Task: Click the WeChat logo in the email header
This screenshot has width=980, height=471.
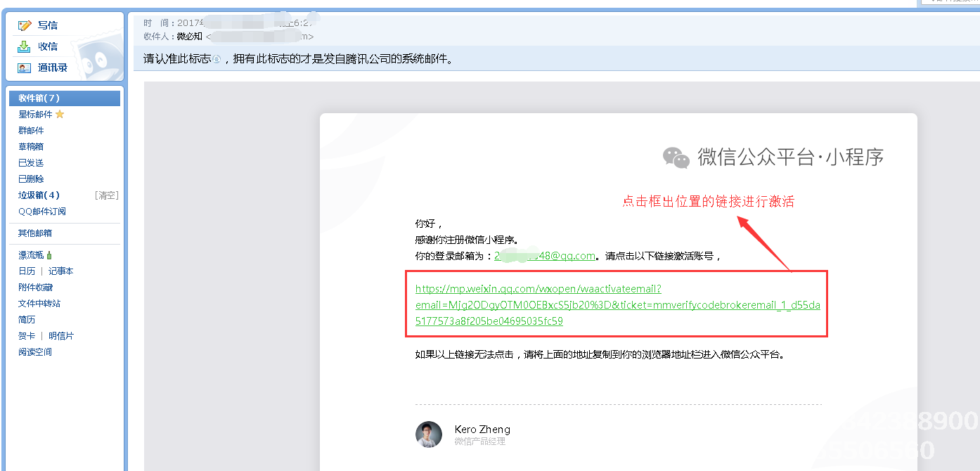Action: (676, 157)
